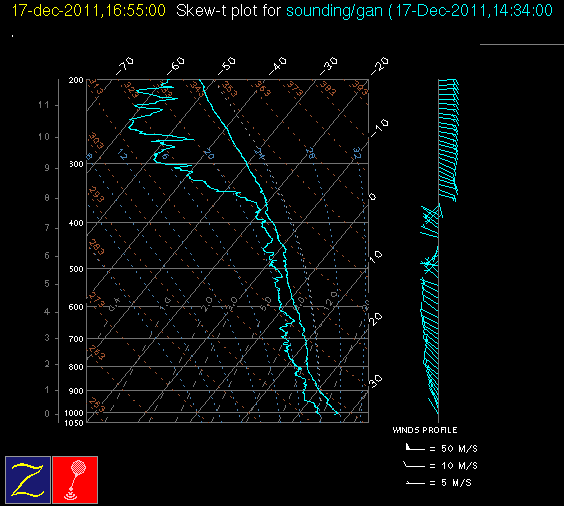Viewport: 564px width, 506px height.
Task: Click the '= 50 M/S' legend text
Action: point(454,448)
